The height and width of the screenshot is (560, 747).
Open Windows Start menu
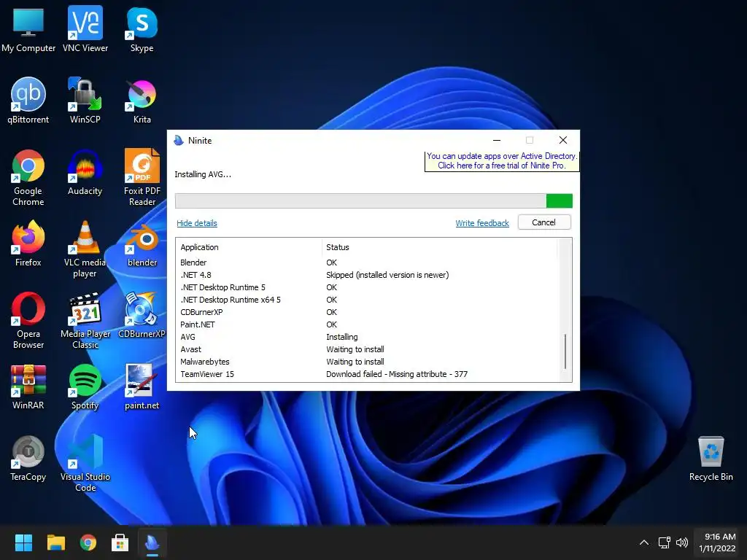pos(23,542)
